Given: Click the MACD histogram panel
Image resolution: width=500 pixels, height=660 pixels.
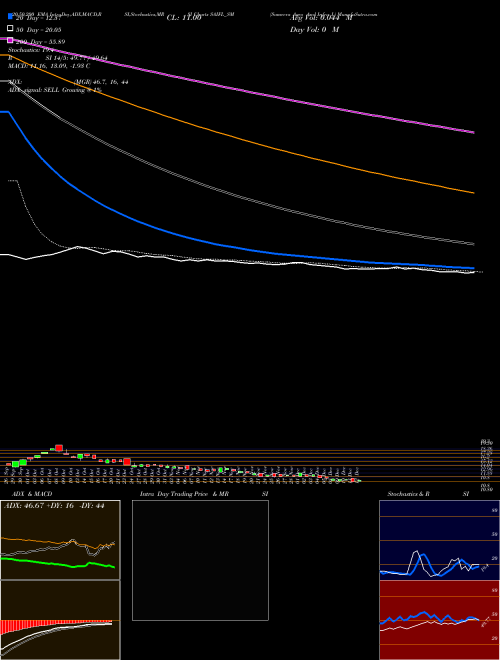Looking at the screenshot, I should click(x=60, y=620).
